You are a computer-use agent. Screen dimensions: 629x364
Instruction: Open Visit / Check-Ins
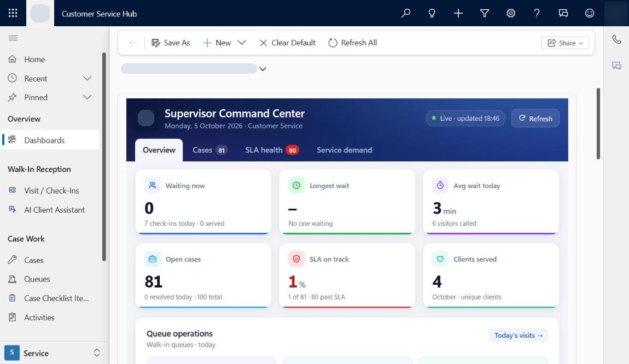[x=50, y=190]
